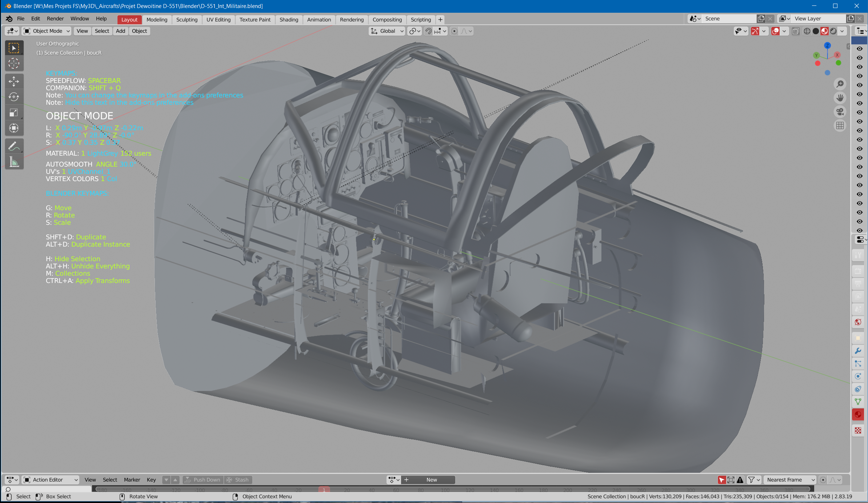Expand the Action Editor filters dropdown
Viewport: 868px width, 503px height.
755,480
